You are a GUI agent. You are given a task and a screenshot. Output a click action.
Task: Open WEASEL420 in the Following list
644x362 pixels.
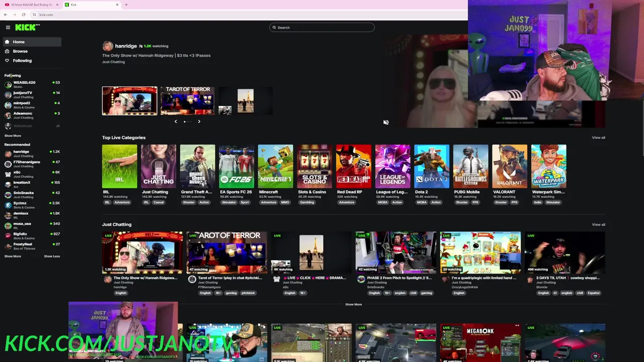[32, 84]
